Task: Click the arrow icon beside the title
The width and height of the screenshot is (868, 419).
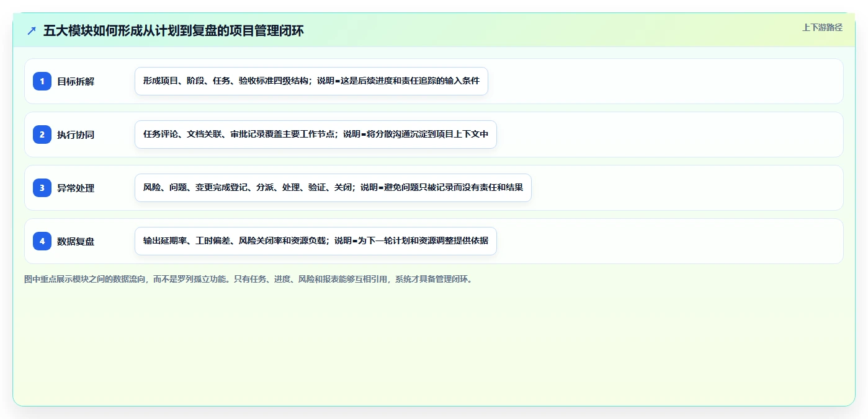Action: click(x=32, y=30)
